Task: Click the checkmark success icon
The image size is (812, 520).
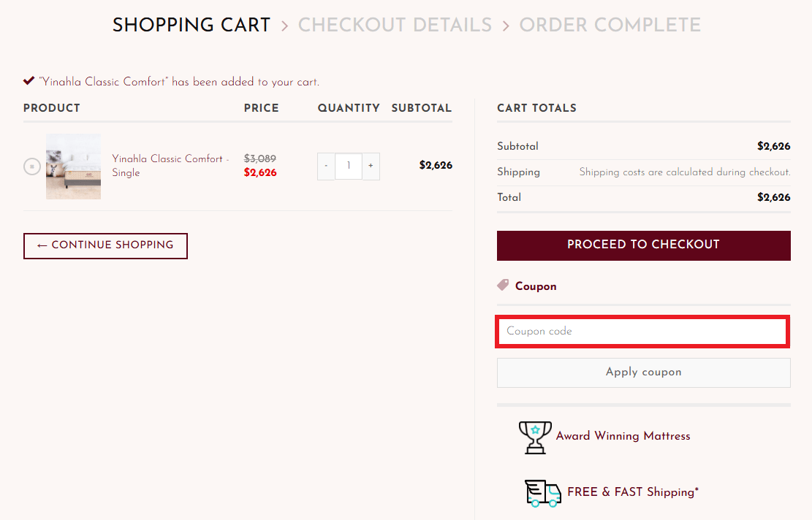Action: 29,81
